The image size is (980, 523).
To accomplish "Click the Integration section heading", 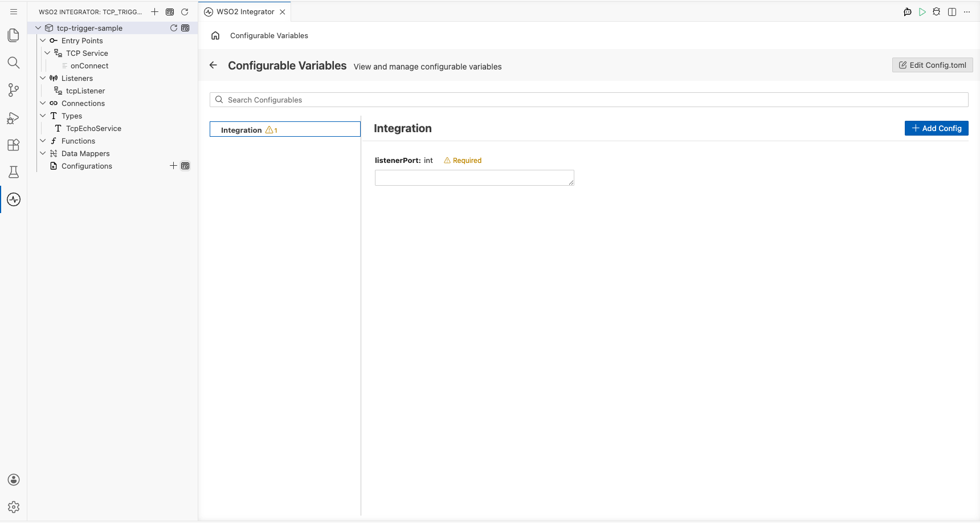I will (403, 128).
